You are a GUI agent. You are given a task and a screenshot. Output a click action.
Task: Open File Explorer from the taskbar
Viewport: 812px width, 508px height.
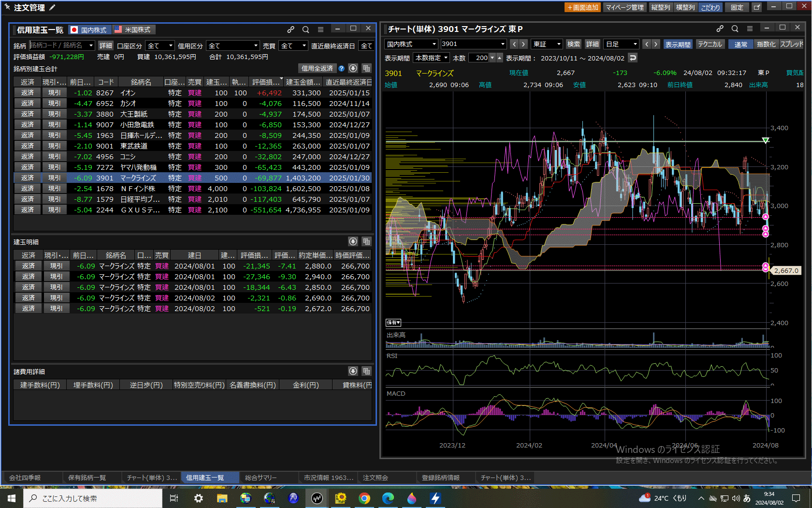[222, 498]
